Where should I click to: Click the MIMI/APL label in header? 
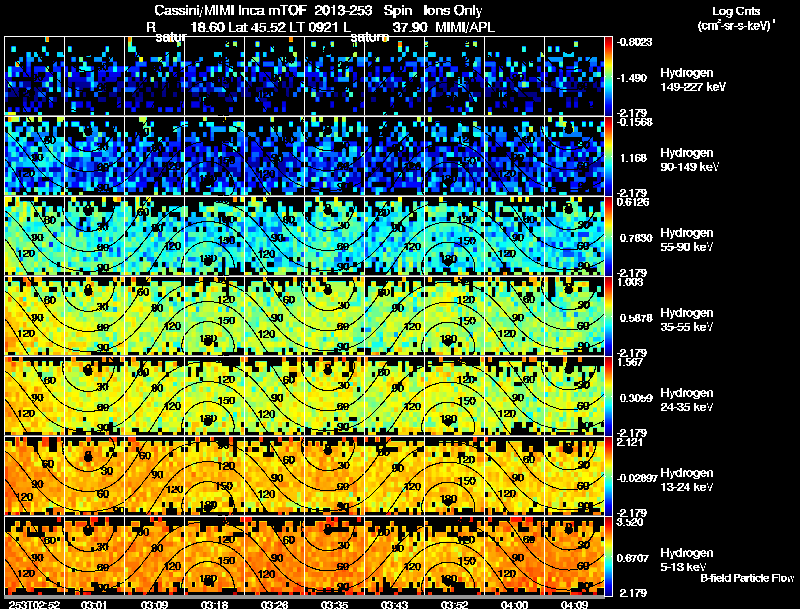coord(465,27)
